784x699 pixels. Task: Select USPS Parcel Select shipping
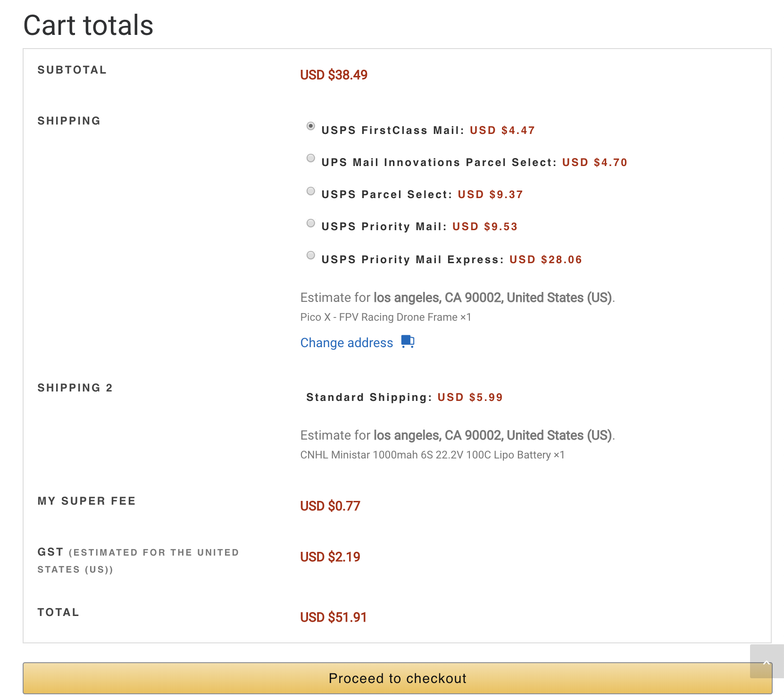(x=310, y=191)
